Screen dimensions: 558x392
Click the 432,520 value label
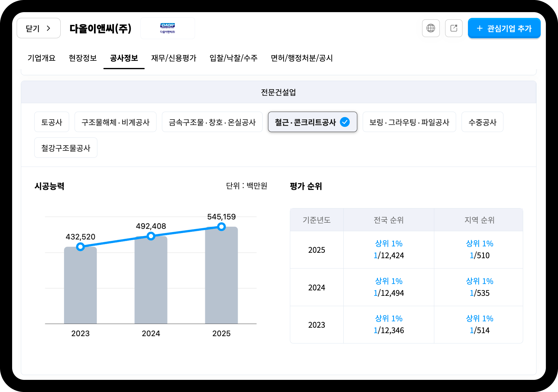point(80,237)
